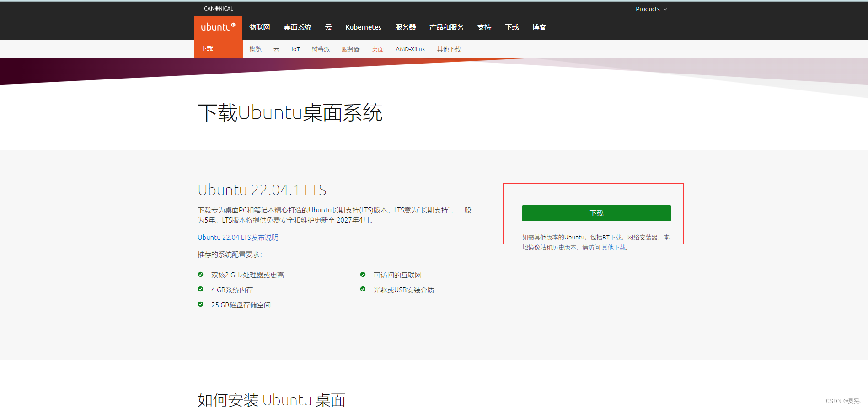Expand the Products dropdown
Viewport: 868px width, 408px height.
pos(651,9)
